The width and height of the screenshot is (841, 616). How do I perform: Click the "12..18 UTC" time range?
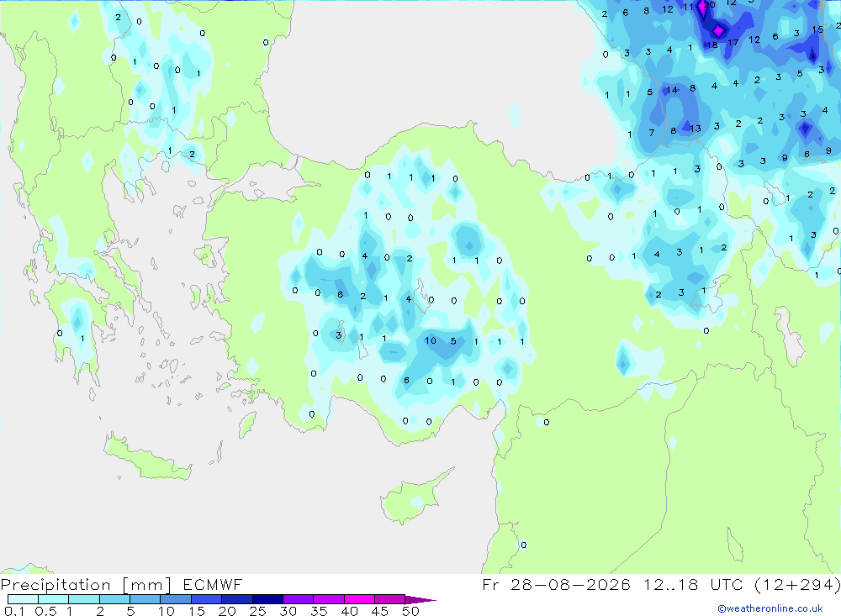[696, 584]
